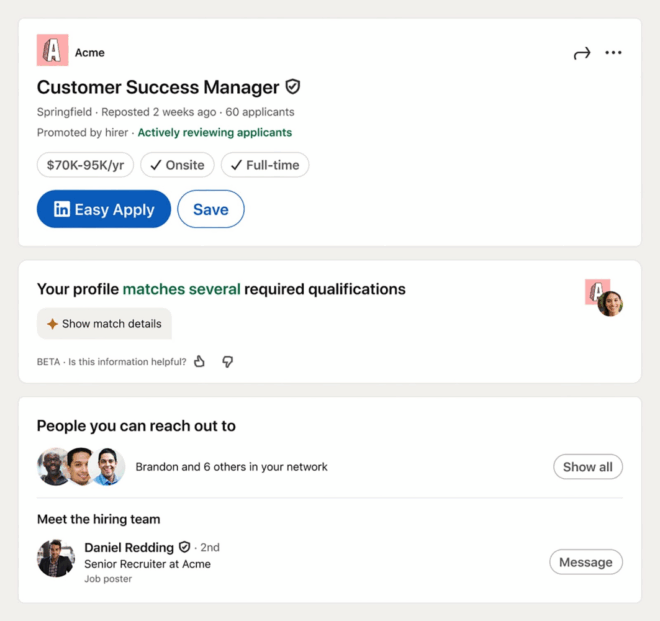This screenshot has width=660, height=621.
Task: Click the share arrow icon
Action: (582, 53)
